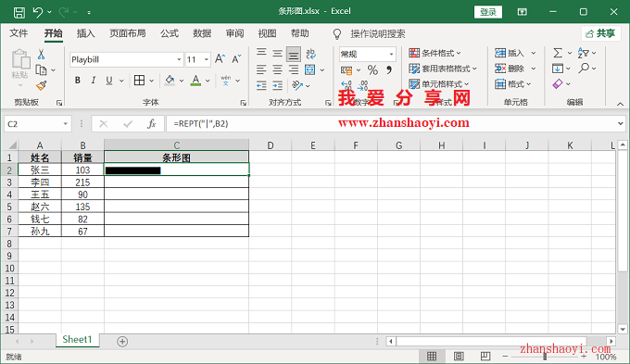Screen dimensions: 630x364
Task: Toggle underline formatting
Action: [x=109, y=81]
